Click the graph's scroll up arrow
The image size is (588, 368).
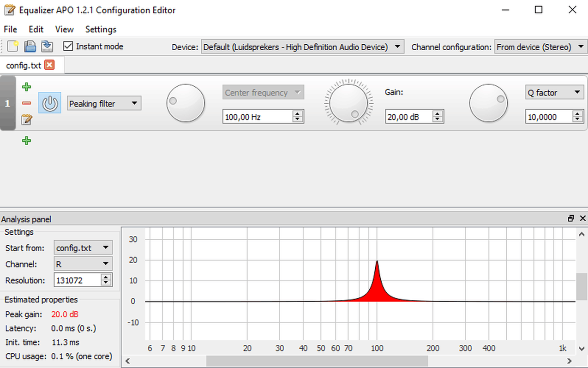582,234
